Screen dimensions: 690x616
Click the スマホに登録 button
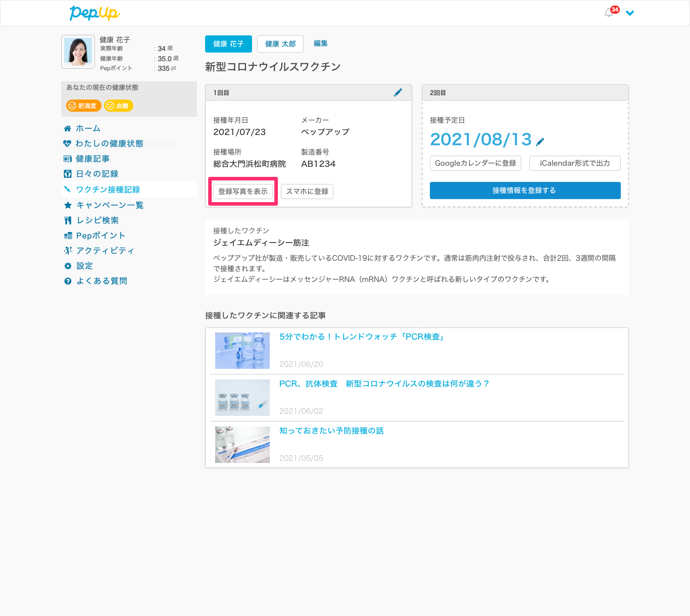point(307,192)
